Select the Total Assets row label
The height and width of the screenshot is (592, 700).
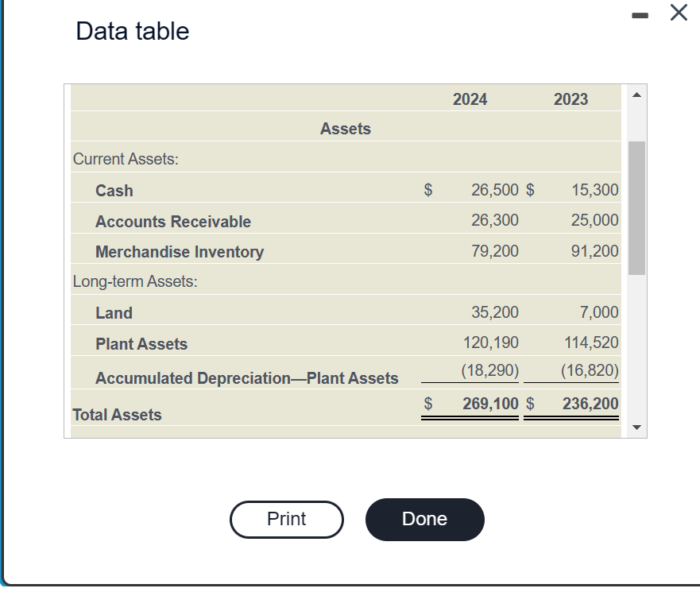coord(117,414)
